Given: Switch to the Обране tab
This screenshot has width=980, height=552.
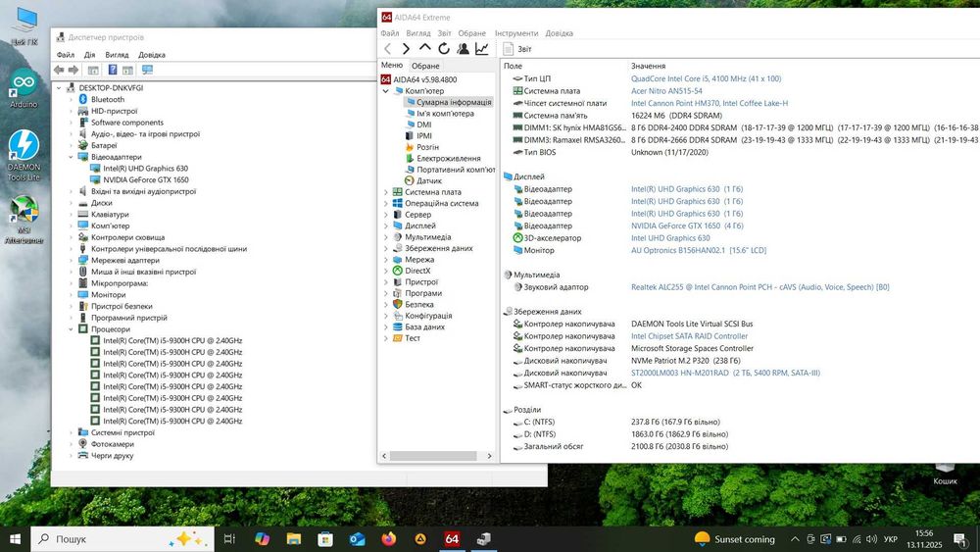Looking at the screenshot, I should 425,66.
